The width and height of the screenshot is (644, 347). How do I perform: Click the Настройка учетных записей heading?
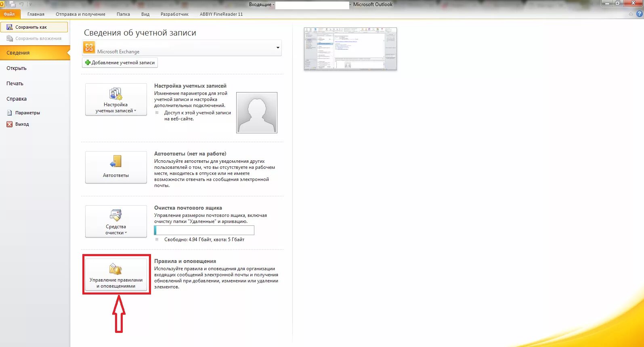[x=190, y=86]
